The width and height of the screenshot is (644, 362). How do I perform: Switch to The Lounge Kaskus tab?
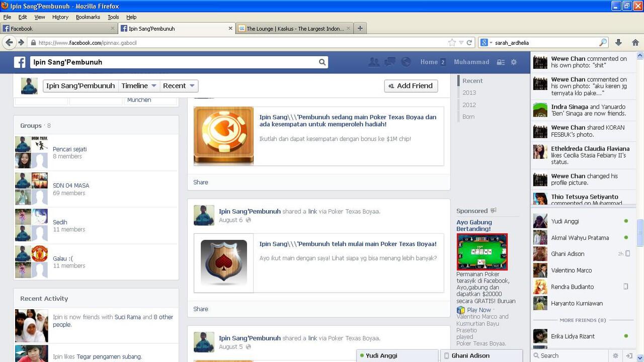[294, 29]
